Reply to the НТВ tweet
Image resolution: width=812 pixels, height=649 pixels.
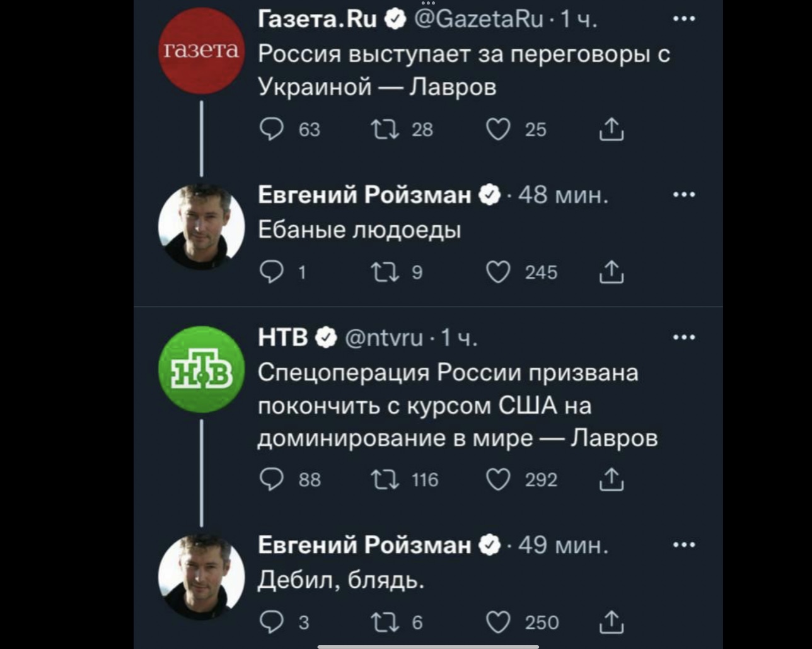272,480
